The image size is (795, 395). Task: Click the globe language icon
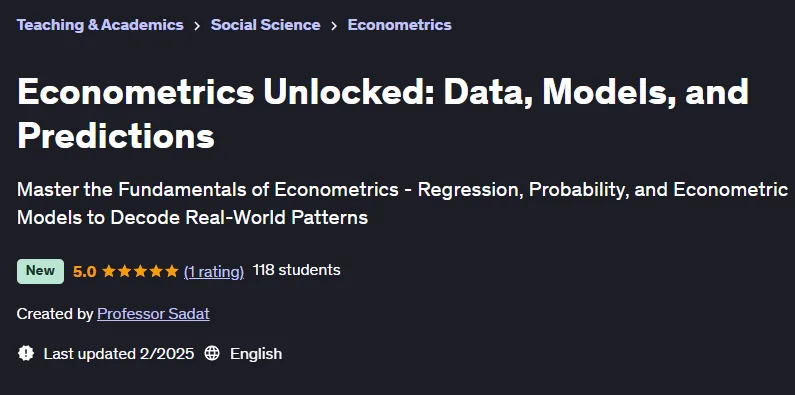click(x=212, y=353)
